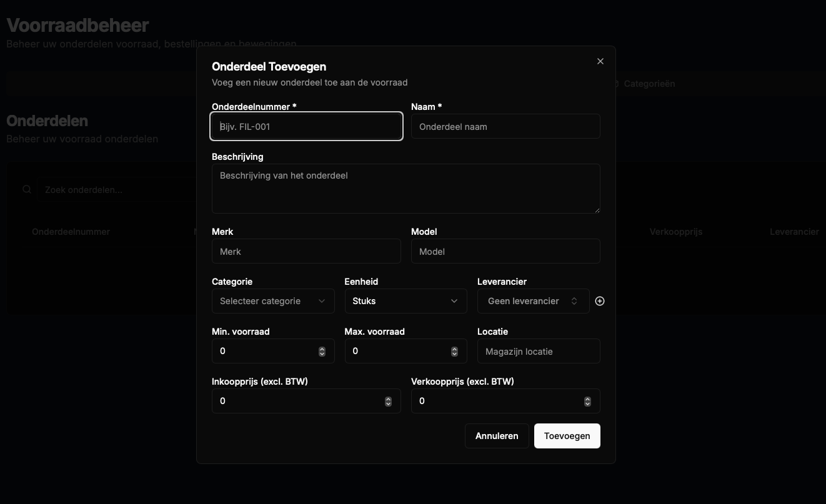Image resolution: width=826 pixels, height=504 pixels.
Task: Click the Annuleren button
Action: click(497, 436)
